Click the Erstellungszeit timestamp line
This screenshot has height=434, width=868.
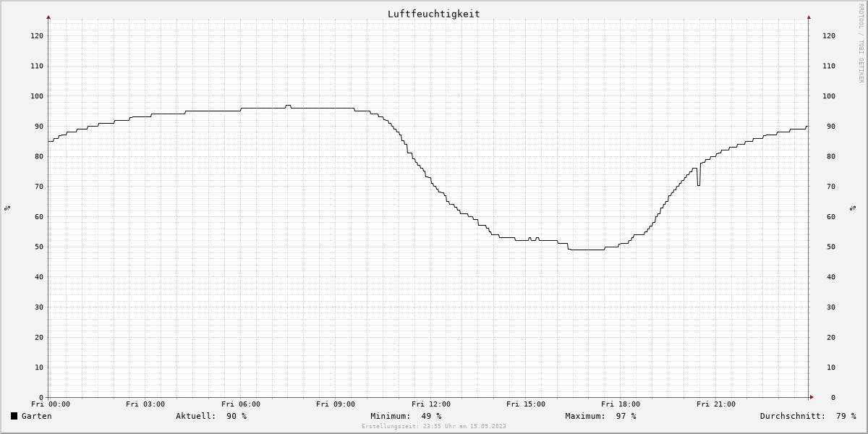[434, 426]
